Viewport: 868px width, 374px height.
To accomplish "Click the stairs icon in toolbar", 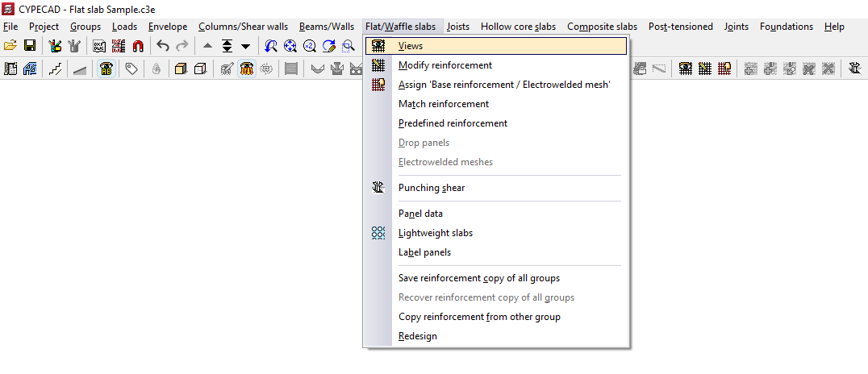I will [56, 69].
